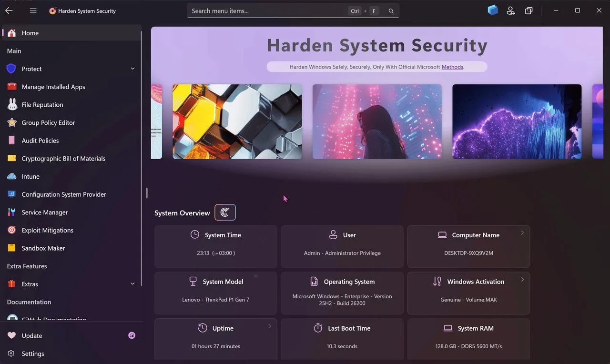This screenshot has width=610, height=364.
Task: Open the Intune menu item
Action: click(30, 176)
